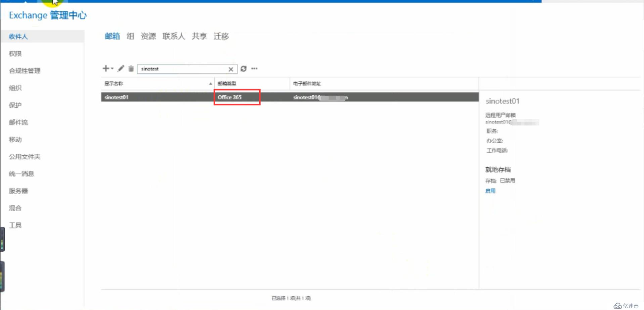Switch to the 迁移 tab

[221, 36]
